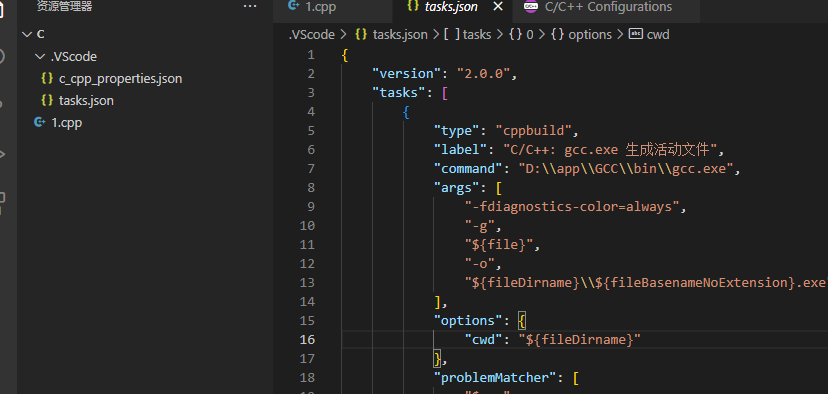This screenshot has width=828, height=394.
Task: Click the 资源管理器 explorer panel title
Action: (64, 6)
